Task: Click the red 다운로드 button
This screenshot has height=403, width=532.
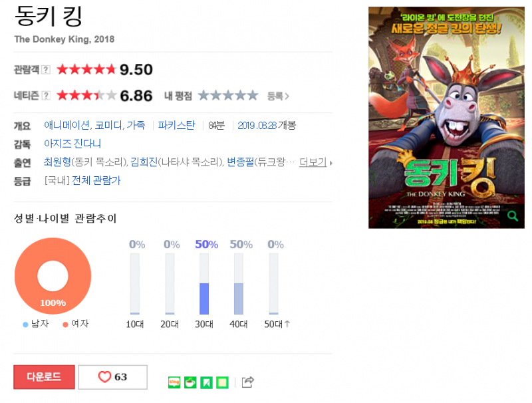Action: 44,377
